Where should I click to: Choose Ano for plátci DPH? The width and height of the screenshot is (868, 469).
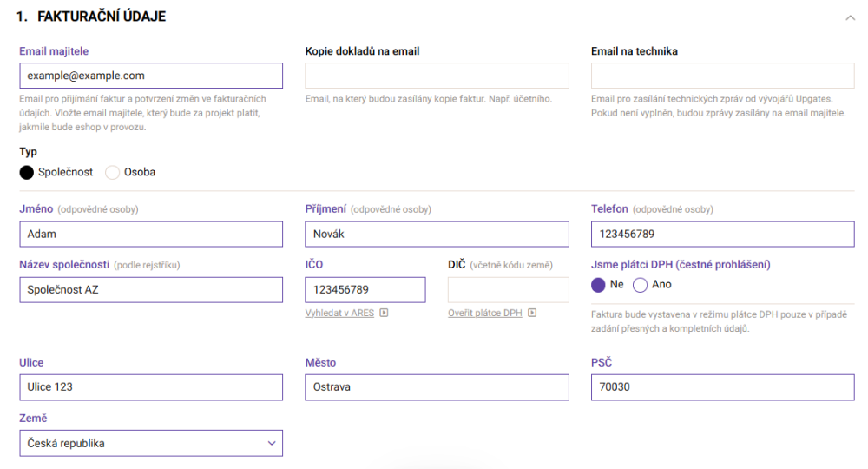pos(641,285)
